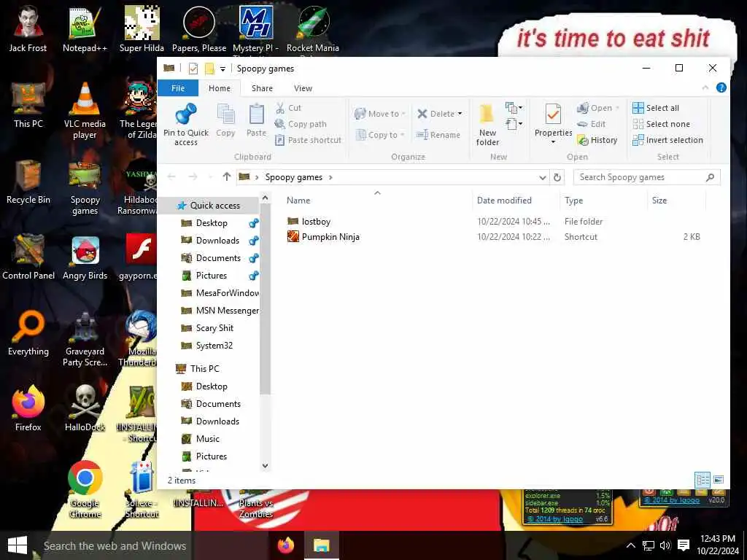Open the Move to dropdown
747x560 pixels.
coord(379,114)
